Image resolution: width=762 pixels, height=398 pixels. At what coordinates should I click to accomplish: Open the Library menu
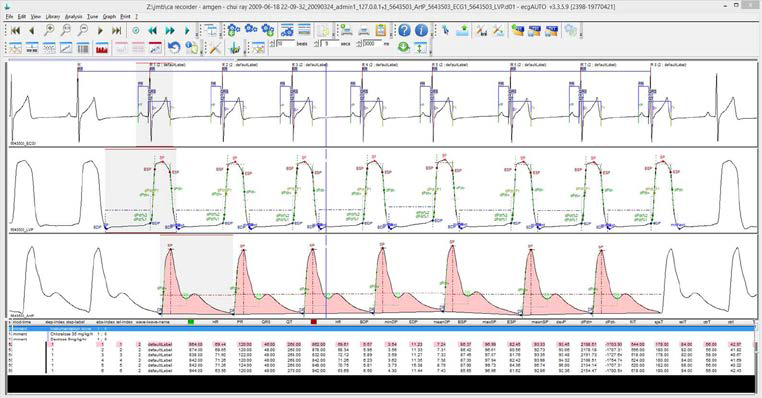coord(52,17)
